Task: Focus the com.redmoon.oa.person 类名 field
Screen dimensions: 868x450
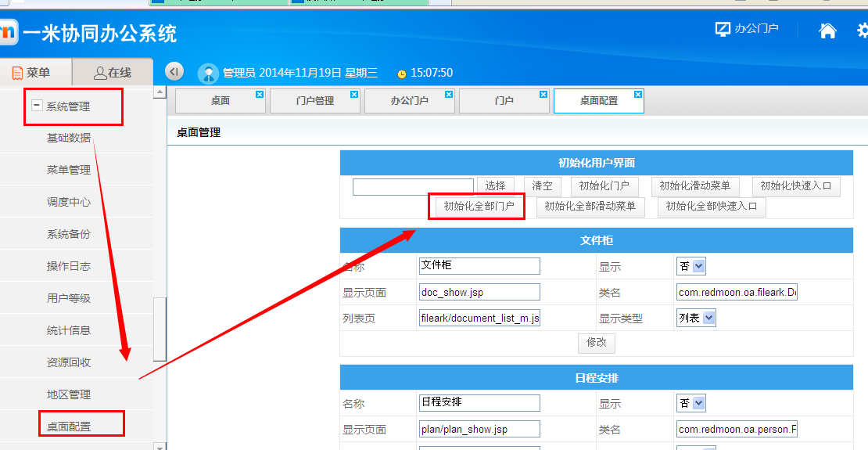Action: pos(737,429)
